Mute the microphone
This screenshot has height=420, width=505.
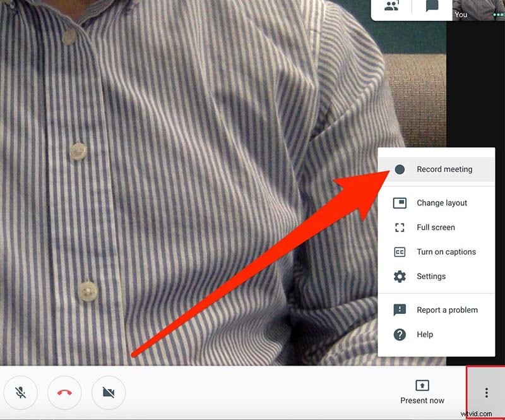(x=21, y=392)
